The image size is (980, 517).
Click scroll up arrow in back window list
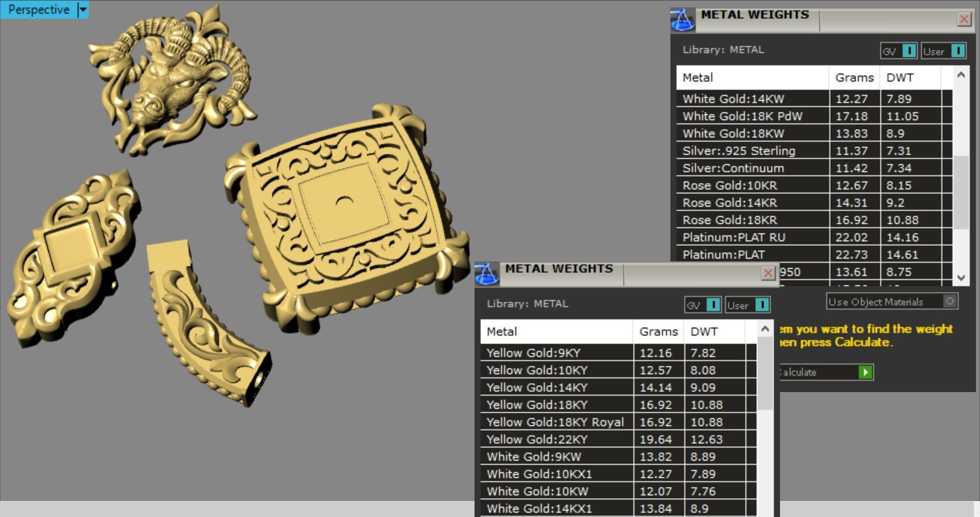[961, 75]
